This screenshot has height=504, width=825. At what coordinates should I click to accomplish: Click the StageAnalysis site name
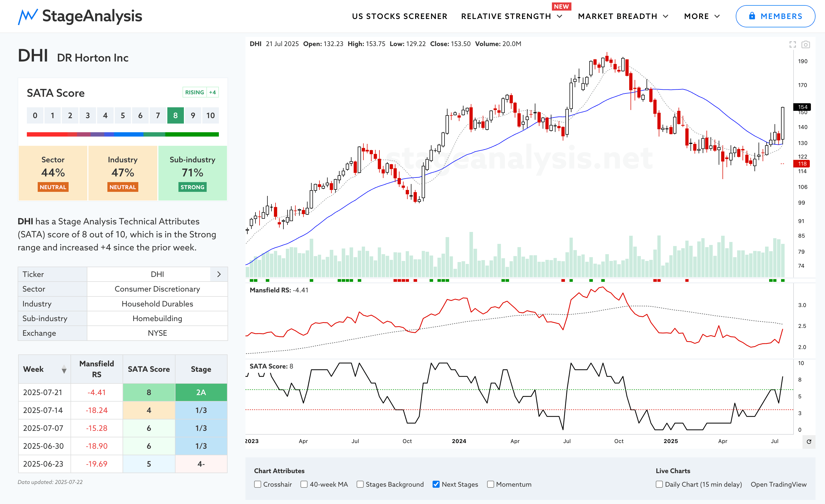tap(92, 16)
